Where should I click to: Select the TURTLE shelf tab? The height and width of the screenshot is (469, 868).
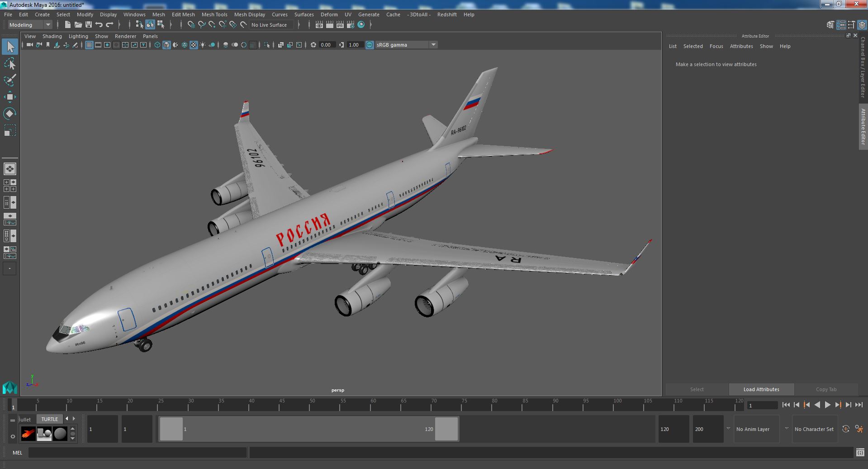(x=50, y=419)
